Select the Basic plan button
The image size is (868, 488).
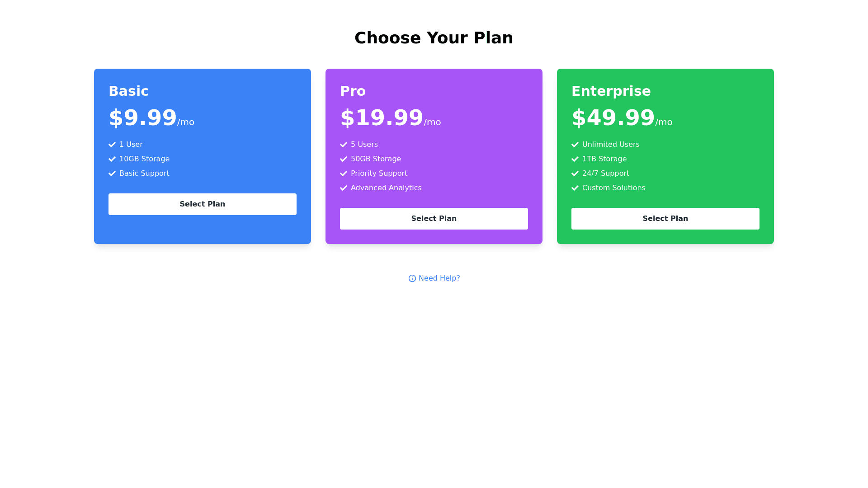pyautogui.click(x=202, y=204)
